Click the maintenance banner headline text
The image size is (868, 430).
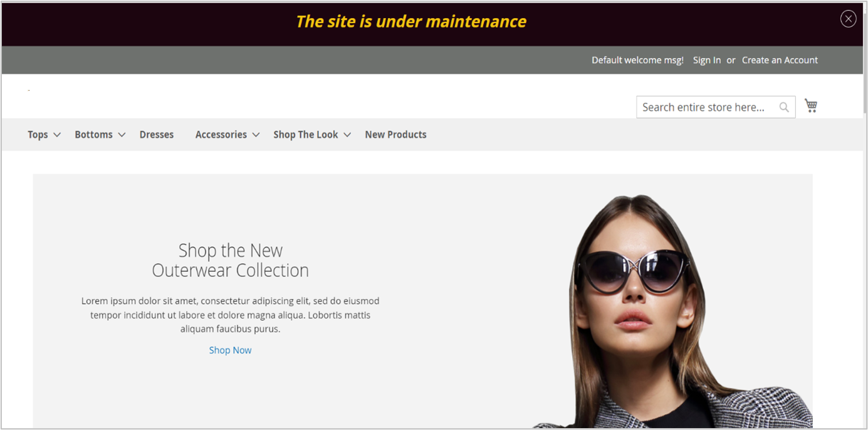click(411, 21)
